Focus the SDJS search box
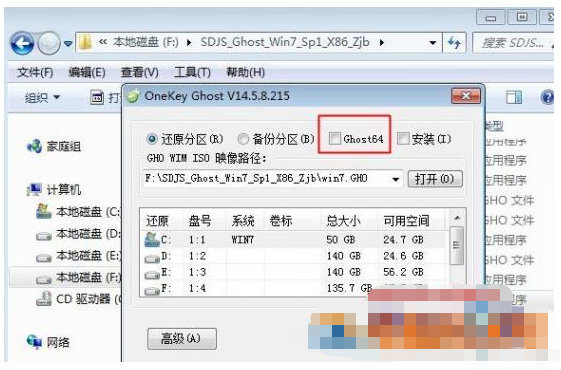 (x=513, y=43)
